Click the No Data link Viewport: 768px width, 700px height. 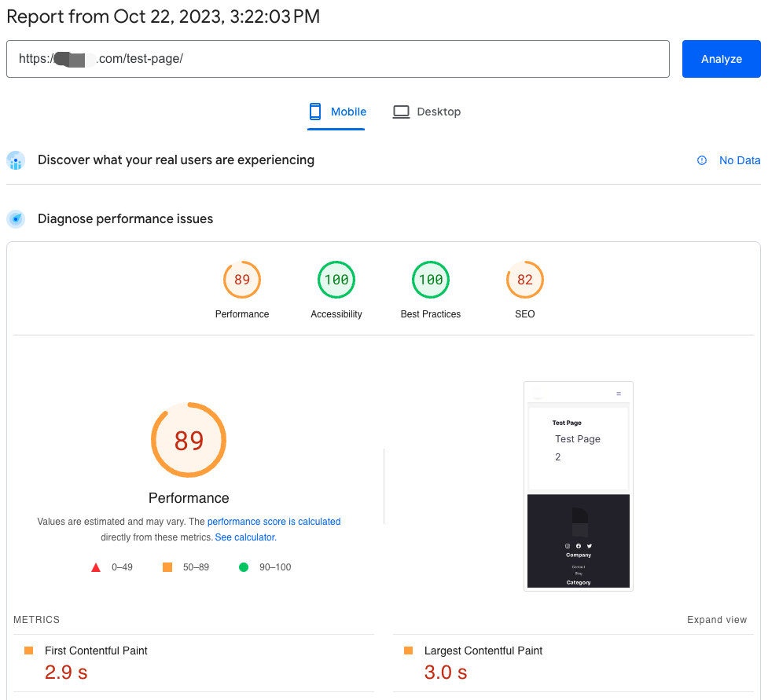(x=740, y=160)
